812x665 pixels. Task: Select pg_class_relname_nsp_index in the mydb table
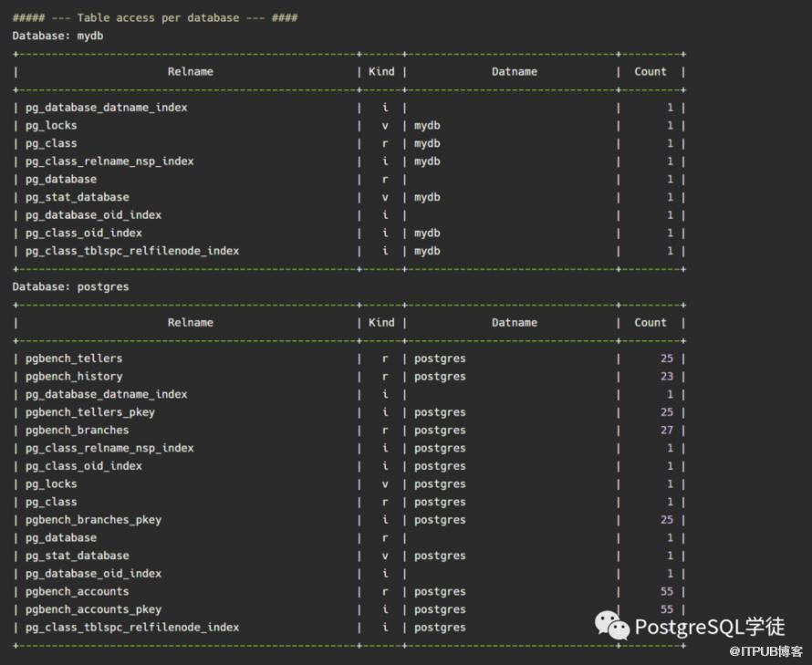tap(109, 161)
